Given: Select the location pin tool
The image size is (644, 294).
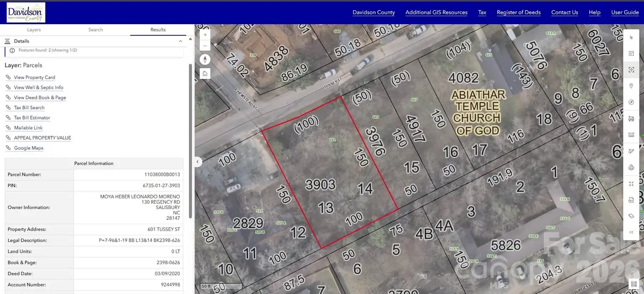Looking at the screenshot, I should pos(631,86).
